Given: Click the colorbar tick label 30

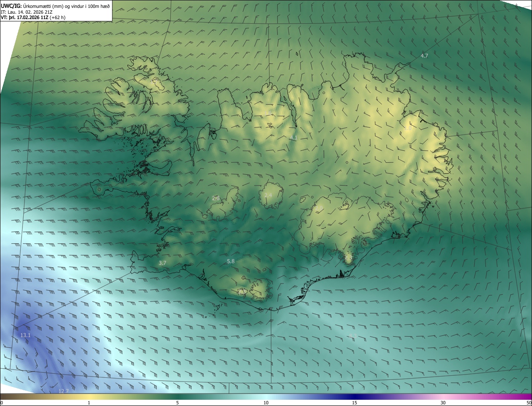Looking at the screenshot, I should tap(443, 403).
